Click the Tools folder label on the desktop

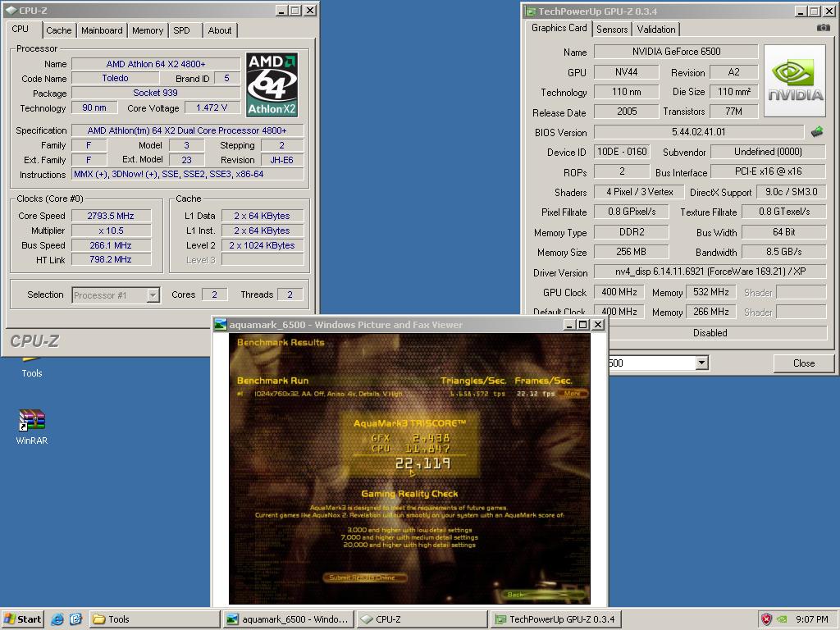(32, 373)
